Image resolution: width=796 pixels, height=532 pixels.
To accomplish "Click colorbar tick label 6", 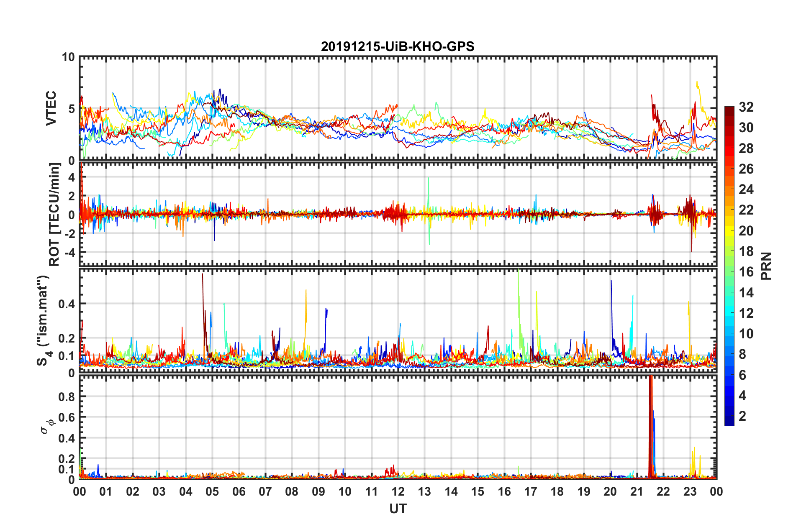I will [x=742, y=375].
